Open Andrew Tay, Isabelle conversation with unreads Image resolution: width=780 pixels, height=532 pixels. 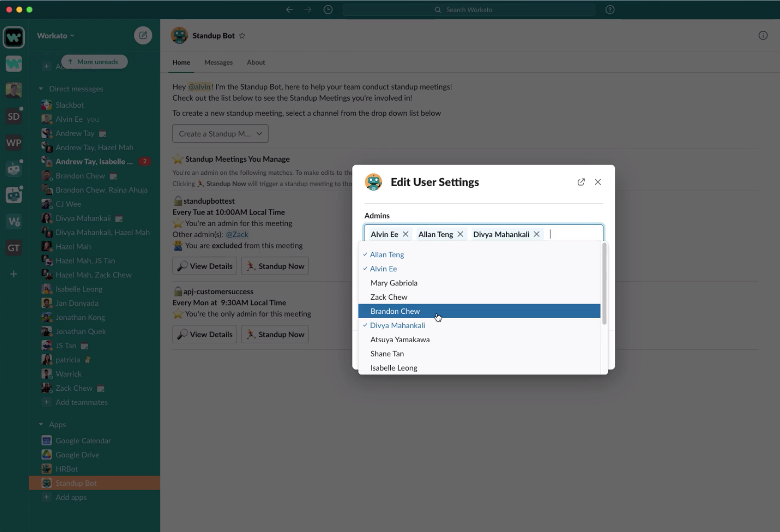click(95, 161)
